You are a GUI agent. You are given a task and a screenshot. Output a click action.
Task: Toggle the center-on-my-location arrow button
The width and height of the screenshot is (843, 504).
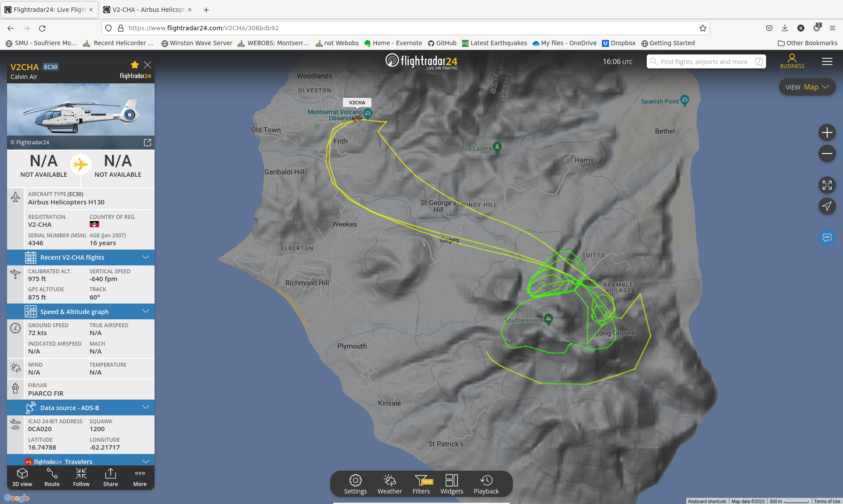[x=827, y=206]
